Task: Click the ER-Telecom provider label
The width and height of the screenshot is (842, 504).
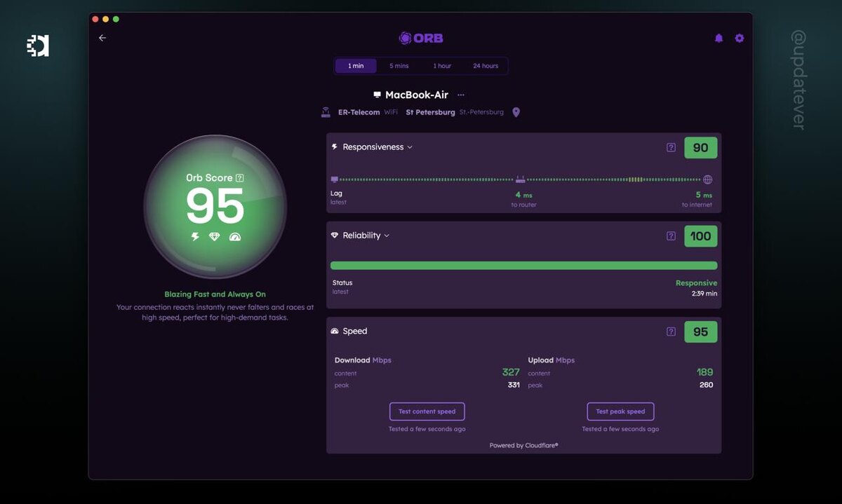Action: pos(359,112)
